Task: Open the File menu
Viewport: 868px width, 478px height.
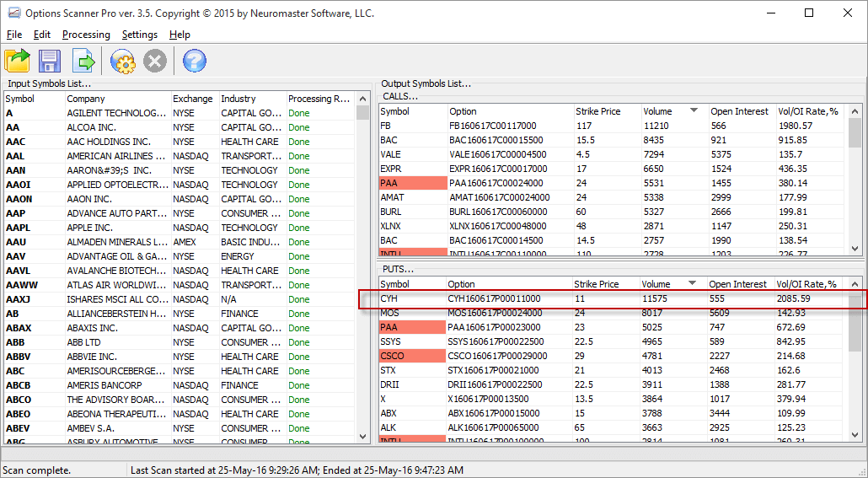Action: click(14, 35)
